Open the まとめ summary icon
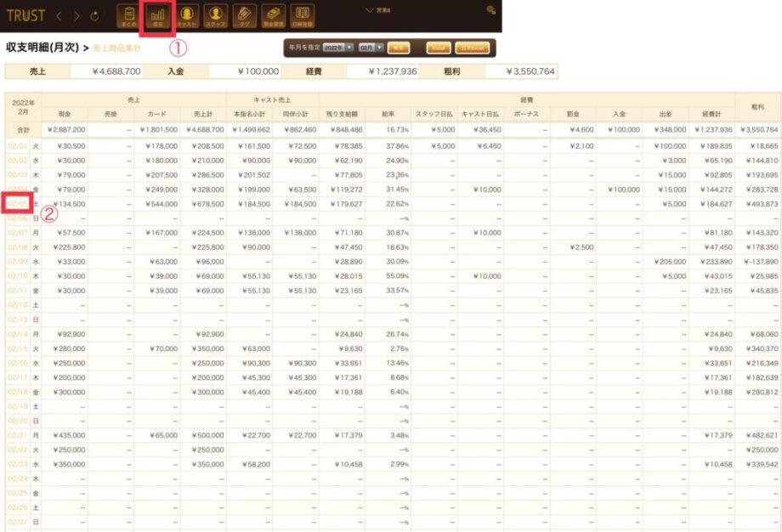 [x=129, y=14]
